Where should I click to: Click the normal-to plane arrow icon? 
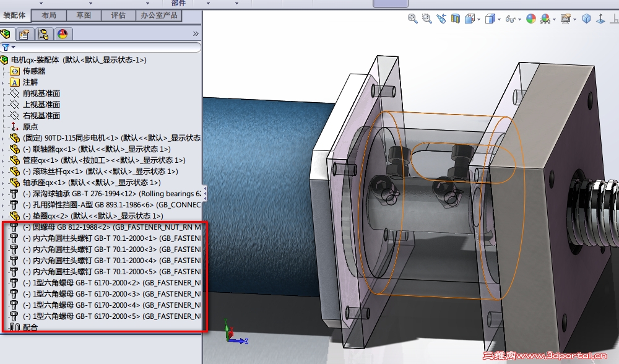(600, 19)
